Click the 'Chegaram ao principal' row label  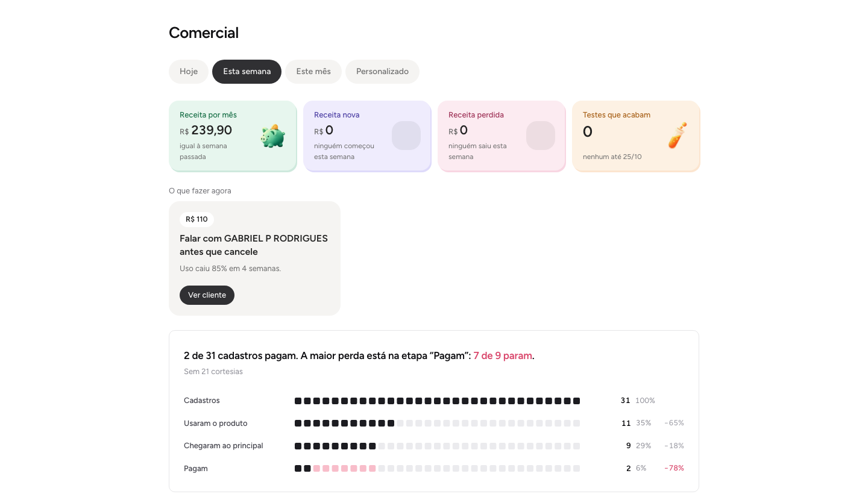click(224, 446)
